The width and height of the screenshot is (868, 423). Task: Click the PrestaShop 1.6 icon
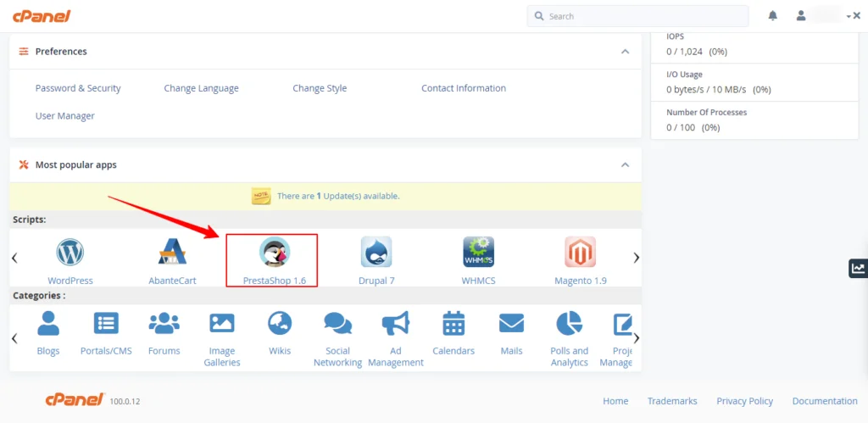(275, 253)
